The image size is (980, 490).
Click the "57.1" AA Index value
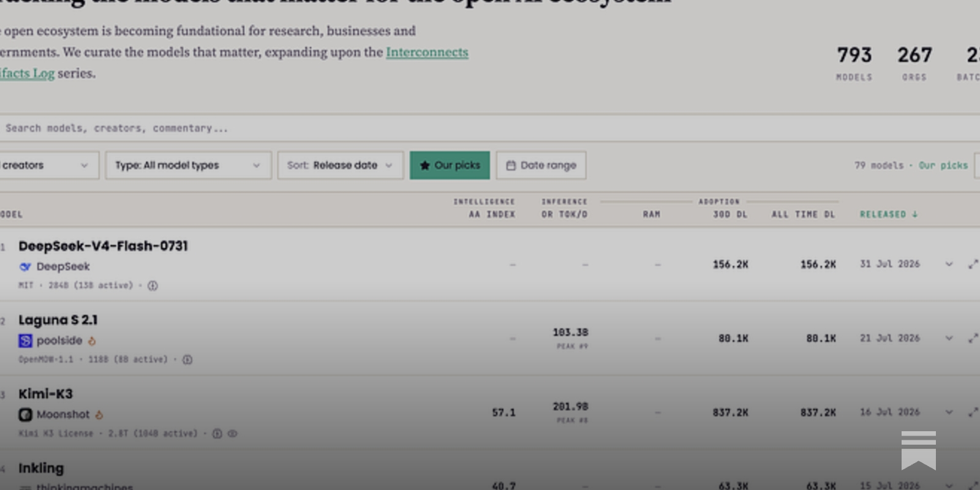click(x=503, y=413)
